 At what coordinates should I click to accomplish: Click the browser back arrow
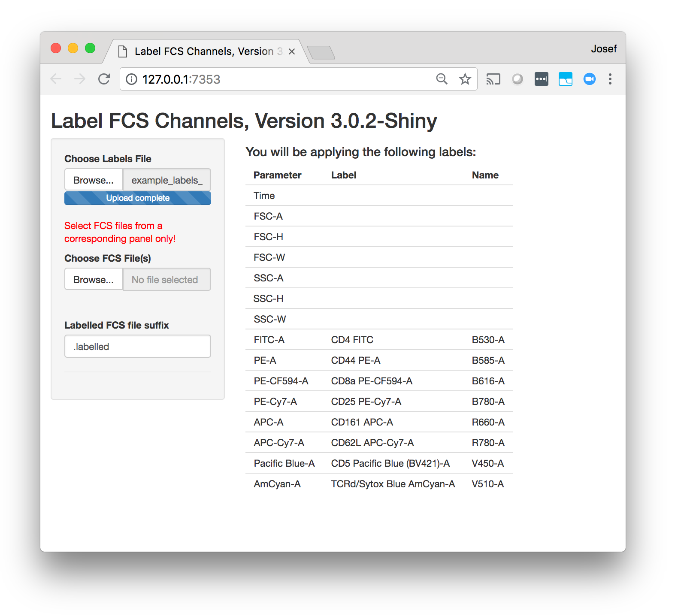click(56, 79)
